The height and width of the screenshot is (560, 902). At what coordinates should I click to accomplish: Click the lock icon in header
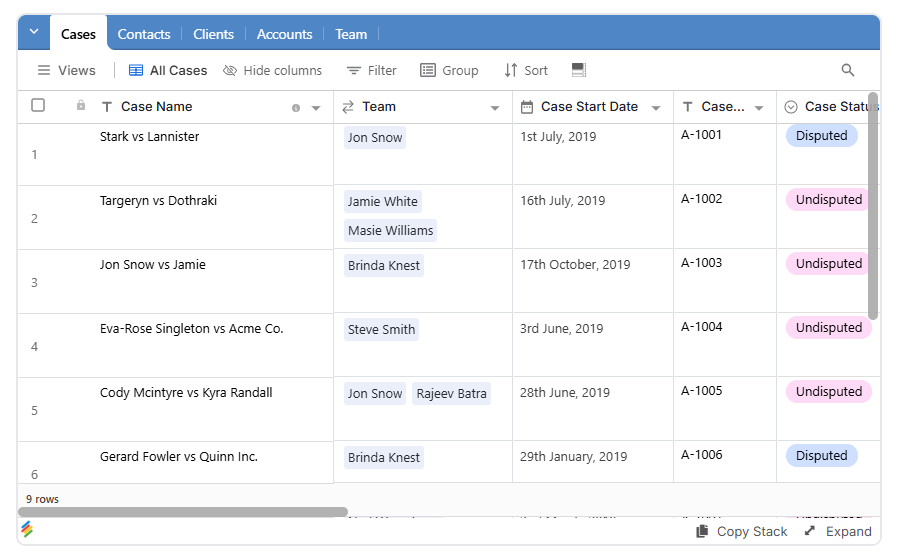[81, 105]
